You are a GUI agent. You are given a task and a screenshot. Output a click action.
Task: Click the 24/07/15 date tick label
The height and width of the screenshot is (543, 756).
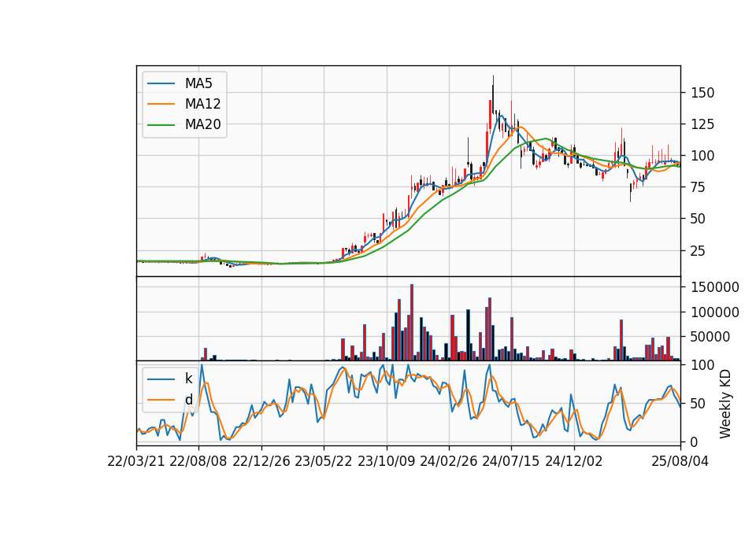click(x=511, y=461)
